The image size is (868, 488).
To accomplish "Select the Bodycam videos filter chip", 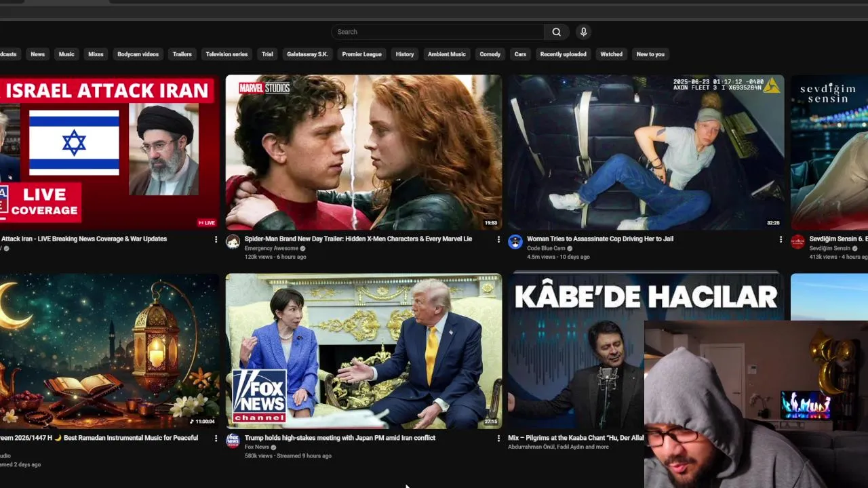I will (138, 54).
